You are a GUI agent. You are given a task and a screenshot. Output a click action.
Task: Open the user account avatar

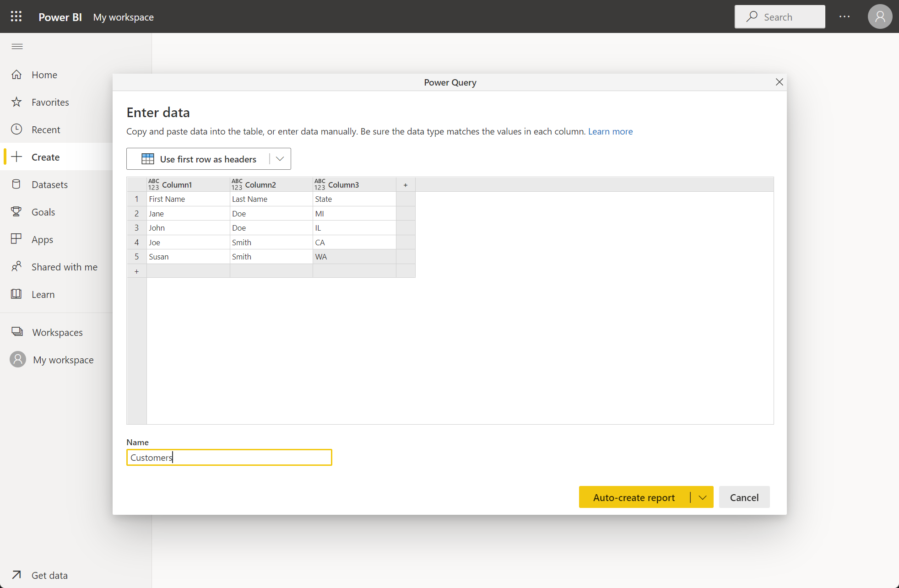(x=880, y=17)
